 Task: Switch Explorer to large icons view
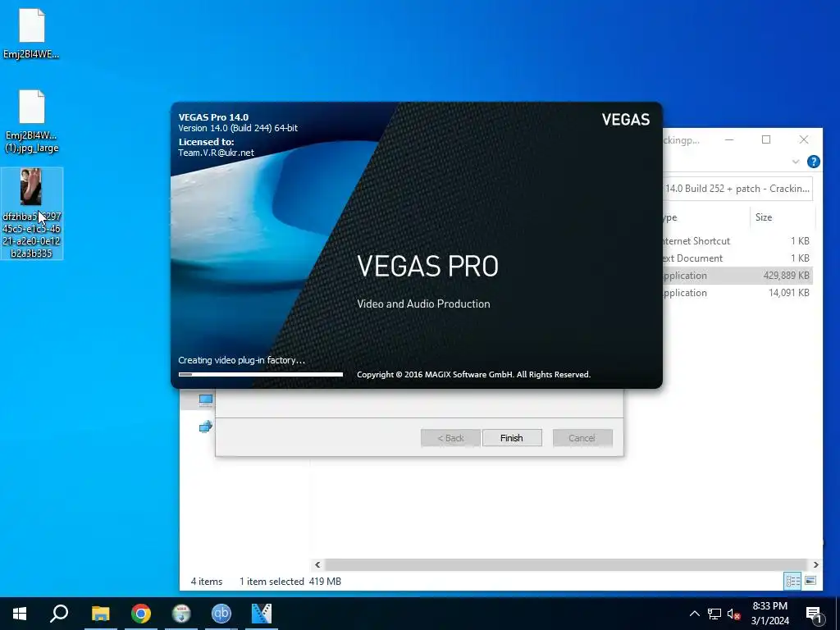coord(810,581)
